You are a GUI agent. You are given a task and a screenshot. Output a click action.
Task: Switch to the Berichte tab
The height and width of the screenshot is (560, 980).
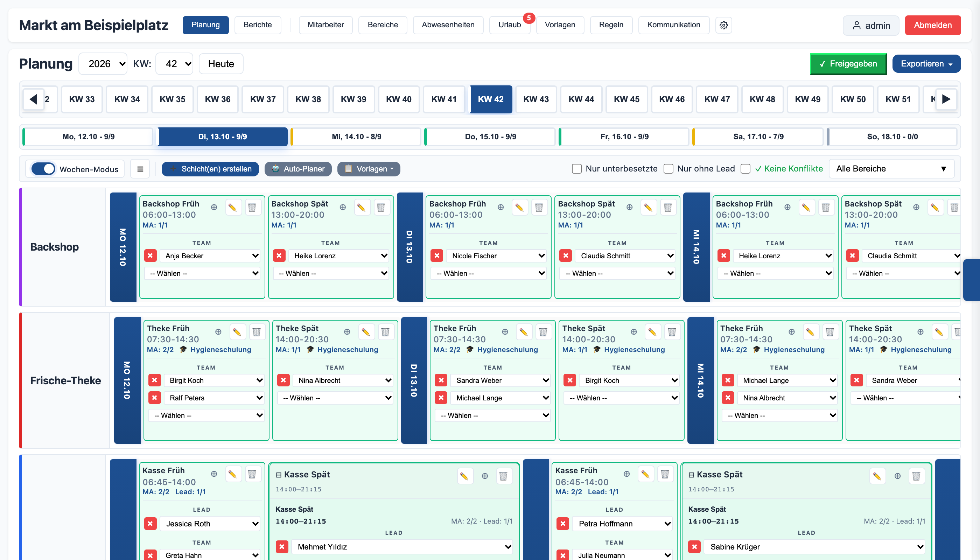coord(258,25)
